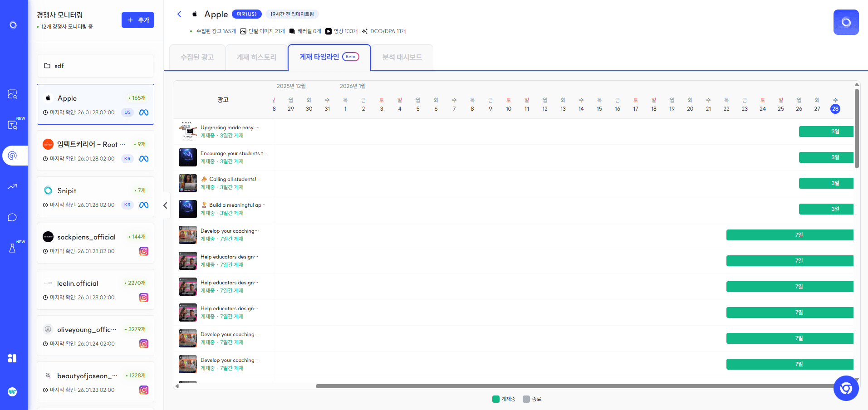Open the Calling all students ad thumbnail
This screenshot has height=410, width=868.
coord(188,183)
